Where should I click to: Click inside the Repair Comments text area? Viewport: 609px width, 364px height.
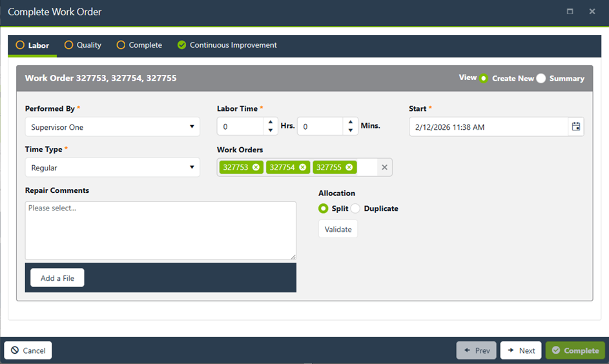tap(160, 230)
